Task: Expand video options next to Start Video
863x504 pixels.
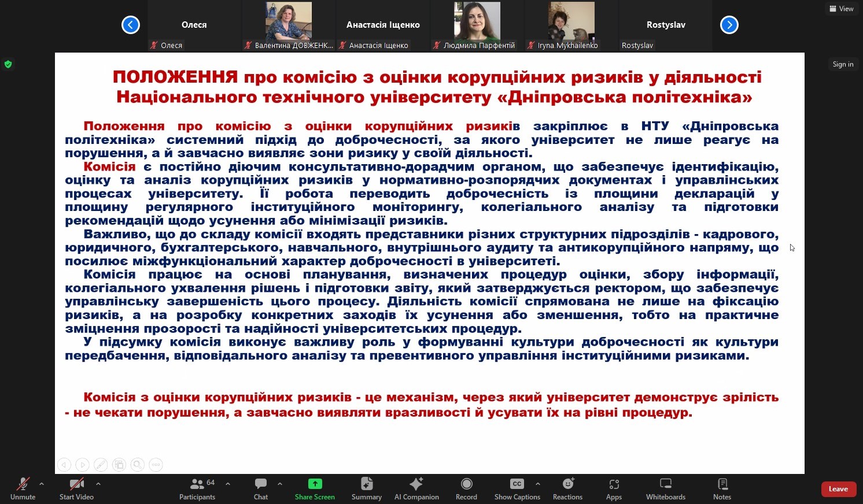Action: (x=98, y=484)
